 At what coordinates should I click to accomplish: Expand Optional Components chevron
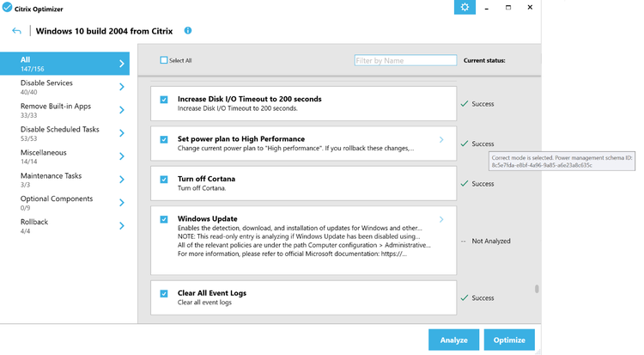click(122, 202)
